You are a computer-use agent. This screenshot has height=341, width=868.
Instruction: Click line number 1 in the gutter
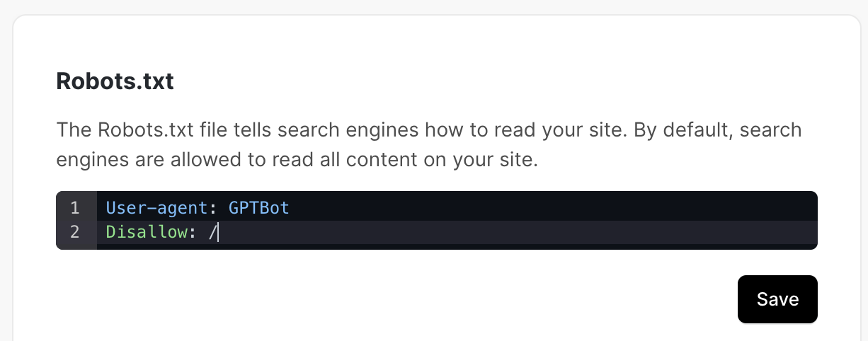coord(74,208)
